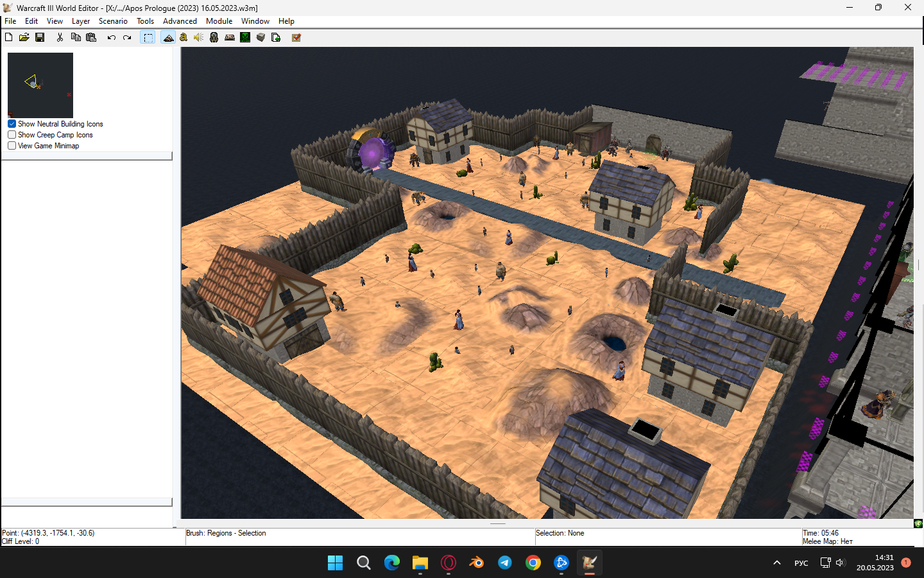Viewport: 924px width, 578px height.
Task: Open the Window menu
Action: click(255, 21)
